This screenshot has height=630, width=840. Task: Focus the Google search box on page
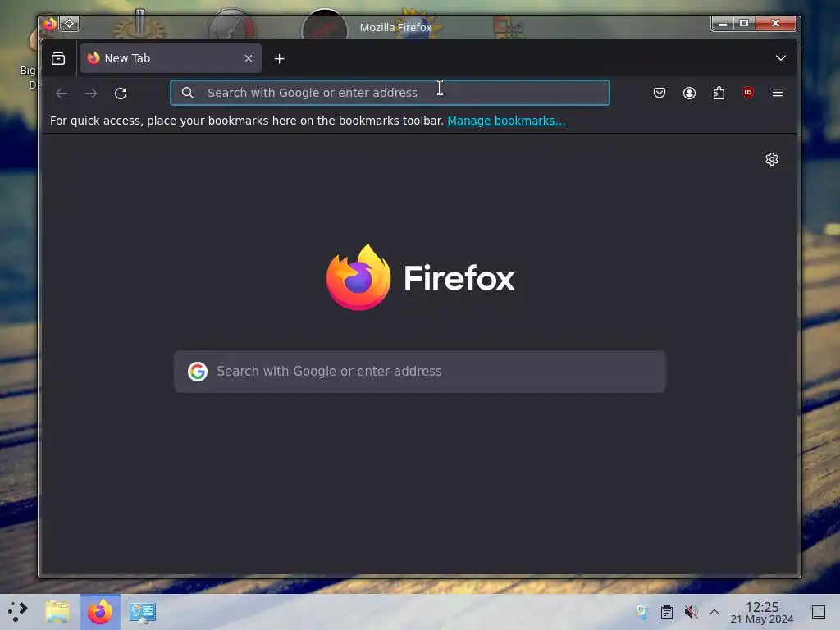click(419, 372)
